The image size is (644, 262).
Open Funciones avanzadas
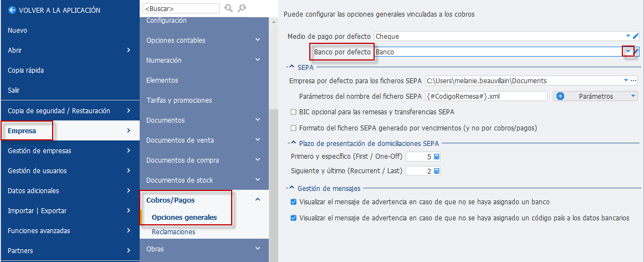tap(70, 231)
